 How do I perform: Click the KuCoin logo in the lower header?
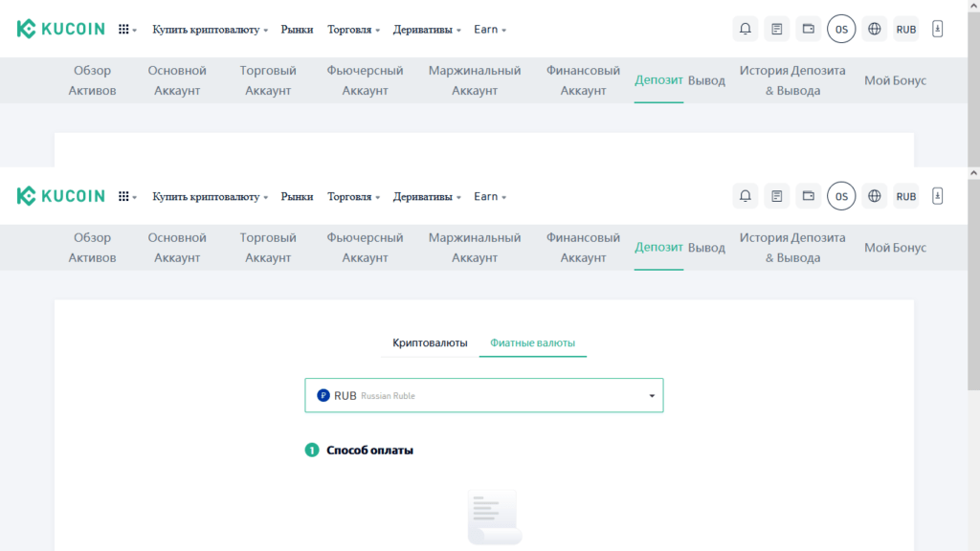point(60,196)
